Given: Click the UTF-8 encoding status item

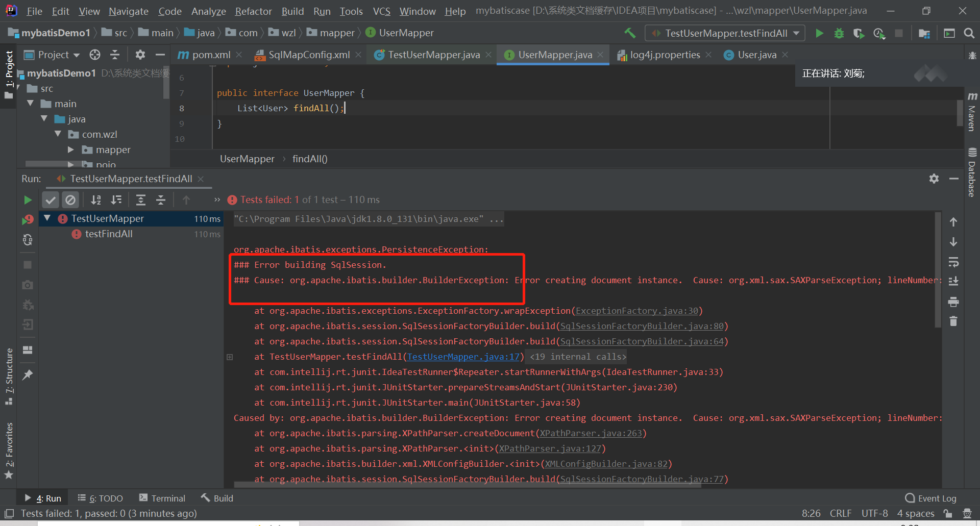Looking at the screenshot, I should [x=874, y=513].
